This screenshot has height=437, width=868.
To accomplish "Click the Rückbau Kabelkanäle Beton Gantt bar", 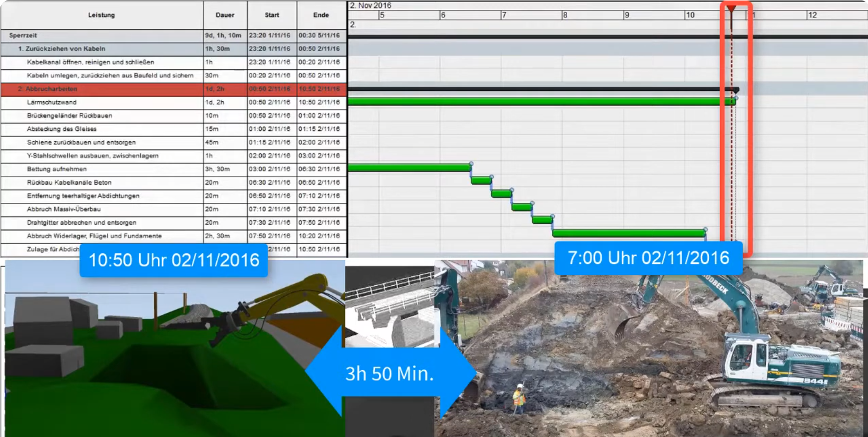I will click(481, 181).
